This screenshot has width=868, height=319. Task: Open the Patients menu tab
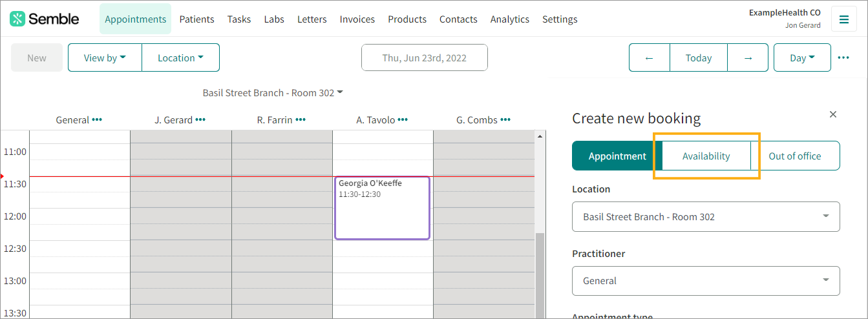pyautogui.click(x=196, y=19)
